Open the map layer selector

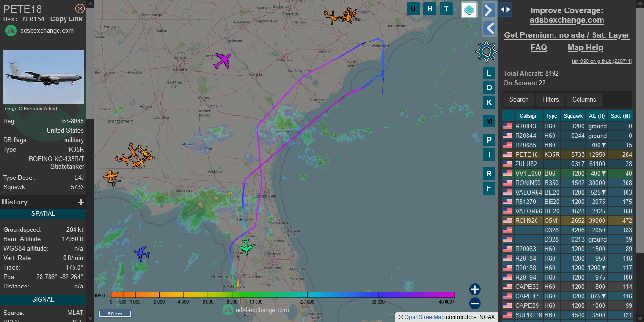pos(469,9)
